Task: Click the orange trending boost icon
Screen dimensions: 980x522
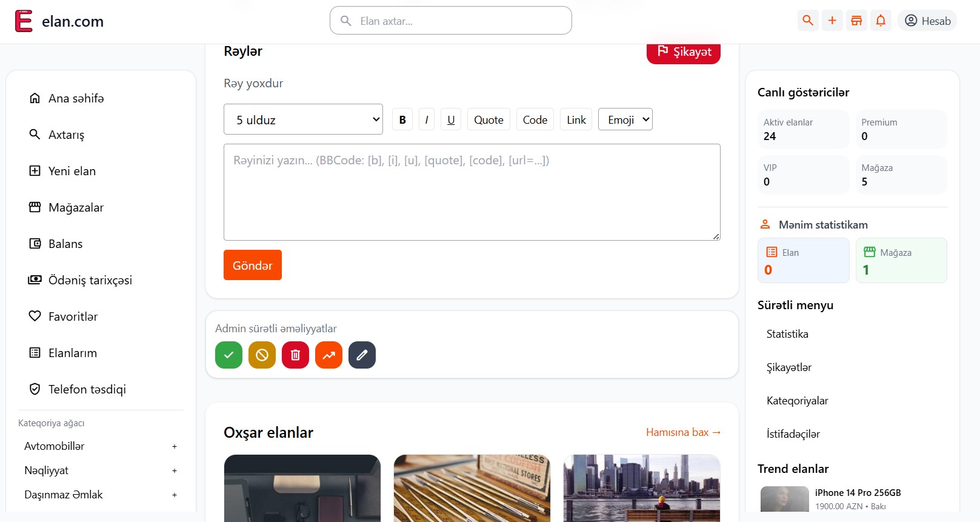Action: pyautogui.click(x=328, y=355)
